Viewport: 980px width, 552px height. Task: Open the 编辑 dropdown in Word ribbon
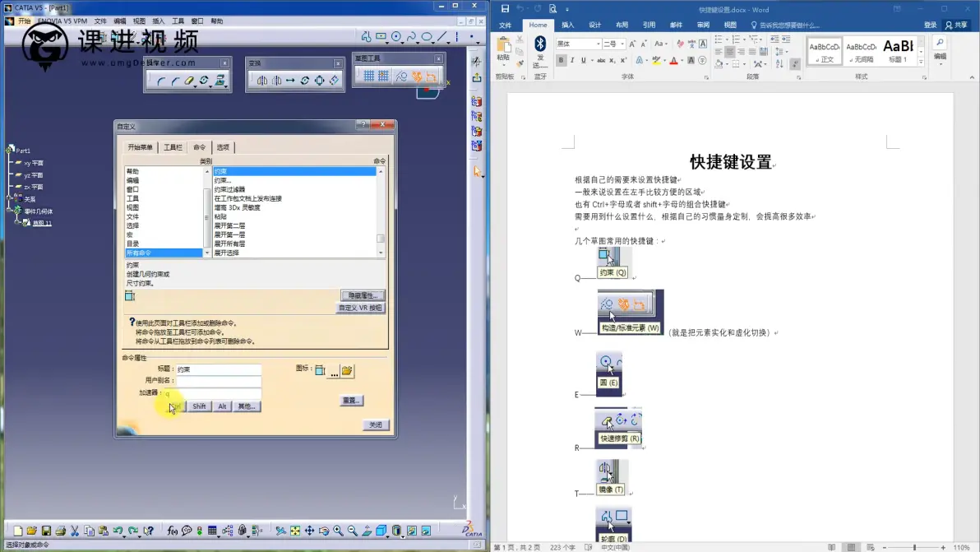940,56
